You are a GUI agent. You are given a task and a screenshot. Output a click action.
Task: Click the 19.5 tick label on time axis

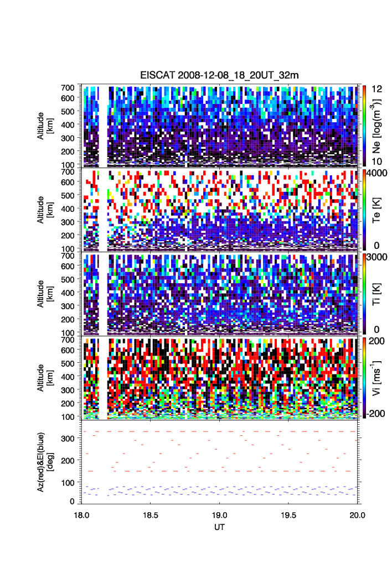288,514
